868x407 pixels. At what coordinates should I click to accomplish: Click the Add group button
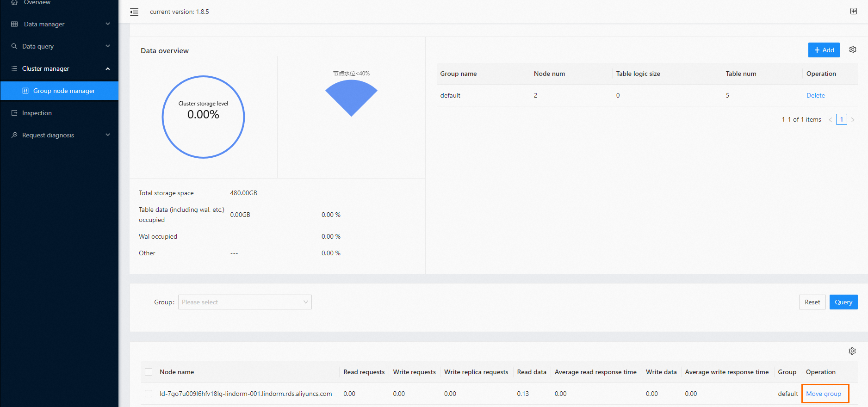point(824,50)
